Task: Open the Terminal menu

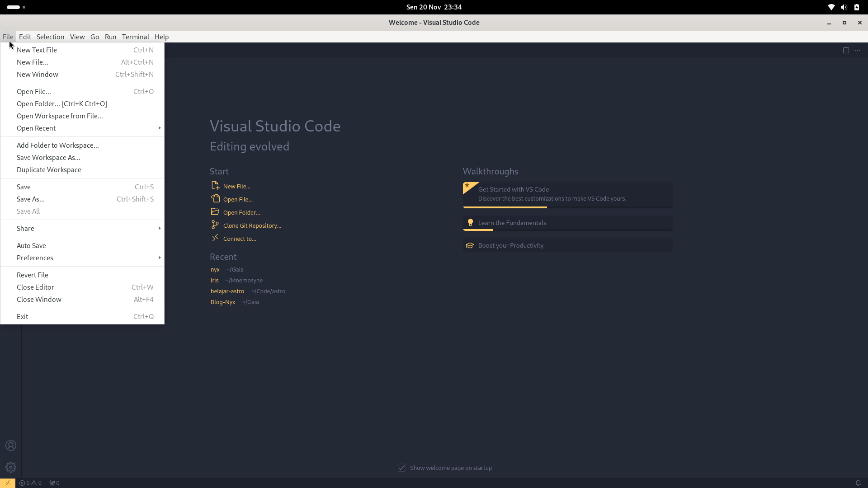Action: click(x=135, y=37)
